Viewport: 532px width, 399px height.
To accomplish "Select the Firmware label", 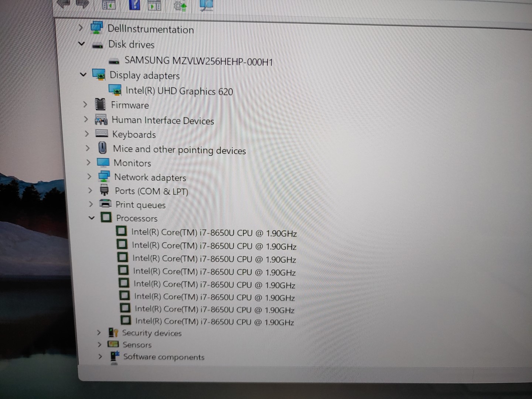I will click(130, 105).
